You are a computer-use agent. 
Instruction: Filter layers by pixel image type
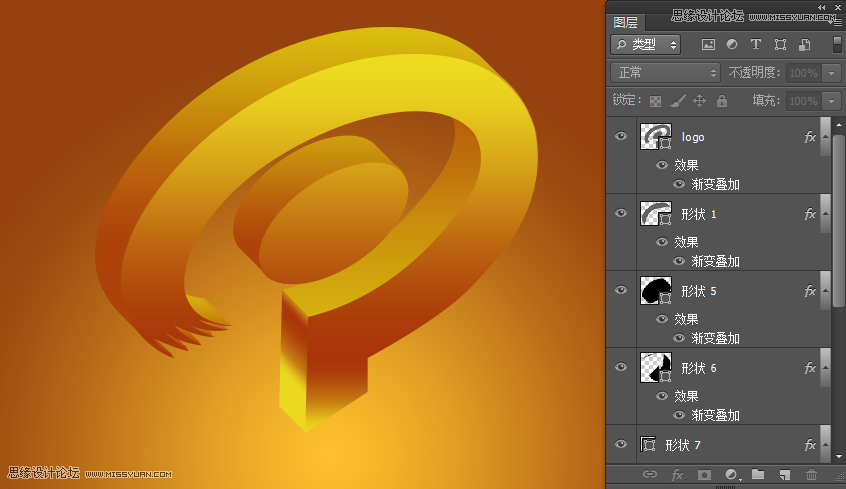click(x=708, y=45)
